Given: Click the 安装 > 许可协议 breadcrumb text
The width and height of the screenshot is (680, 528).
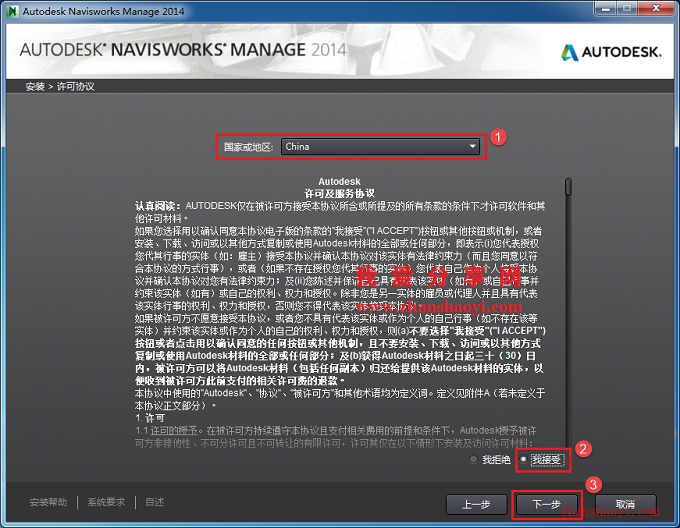Looking at the screenshot, I should pos(60,86).
